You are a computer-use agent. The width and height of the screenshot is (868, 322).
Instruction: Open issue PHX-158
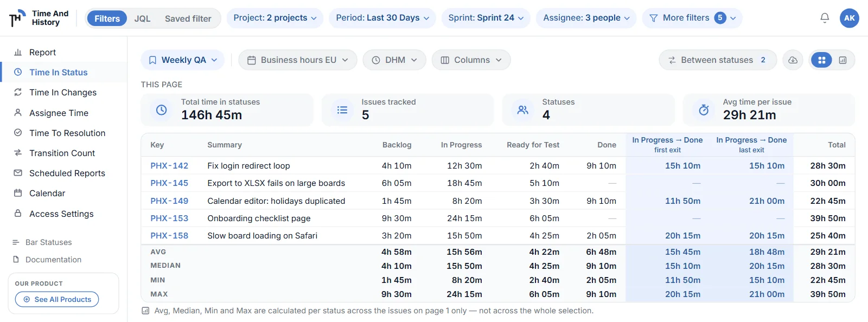point(169,236)
